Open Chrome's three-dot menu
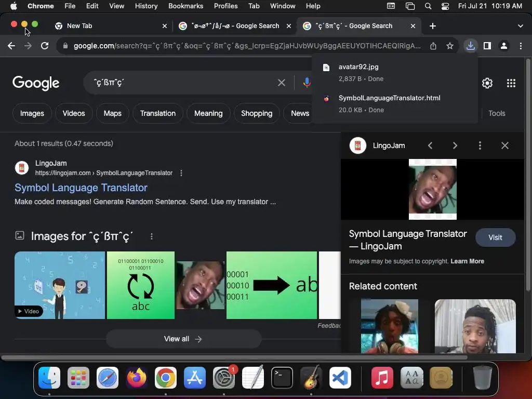The height and width of the screenshot is (399, 532). click(x=521, y=46)
